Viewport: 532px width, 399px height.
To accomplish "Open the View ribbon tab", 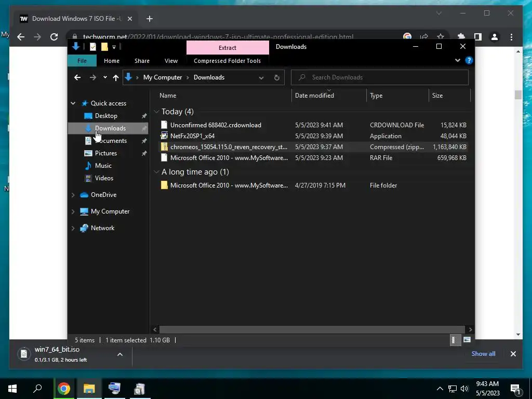I will point(171,61).
